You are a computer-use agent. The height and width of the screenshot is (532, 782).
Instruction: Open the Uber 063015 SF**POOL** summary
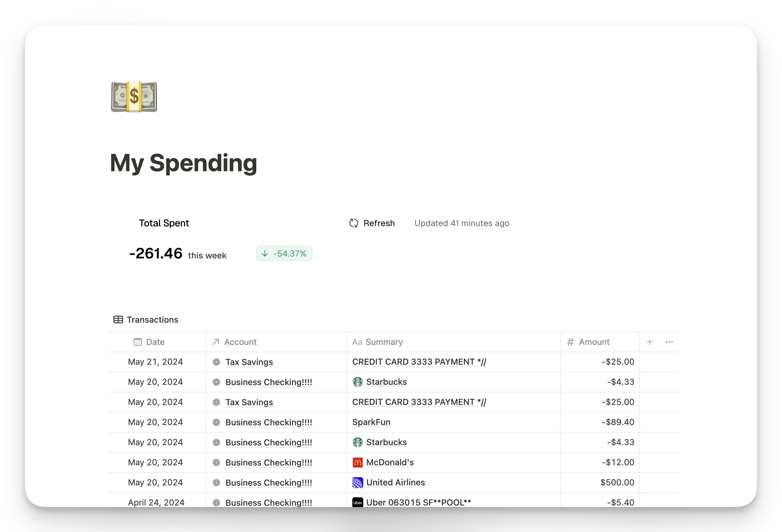418,502
